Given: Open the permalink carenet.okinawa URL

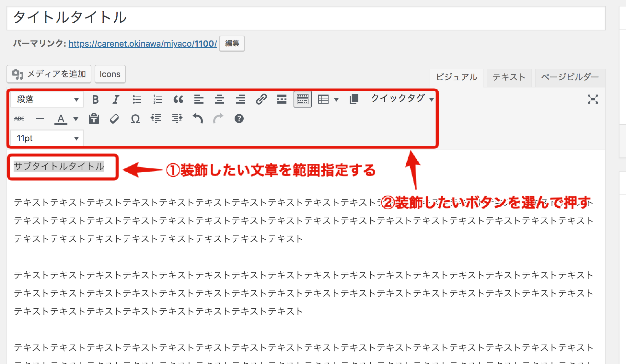Looking at the screenshot, I should pos(143,44).
